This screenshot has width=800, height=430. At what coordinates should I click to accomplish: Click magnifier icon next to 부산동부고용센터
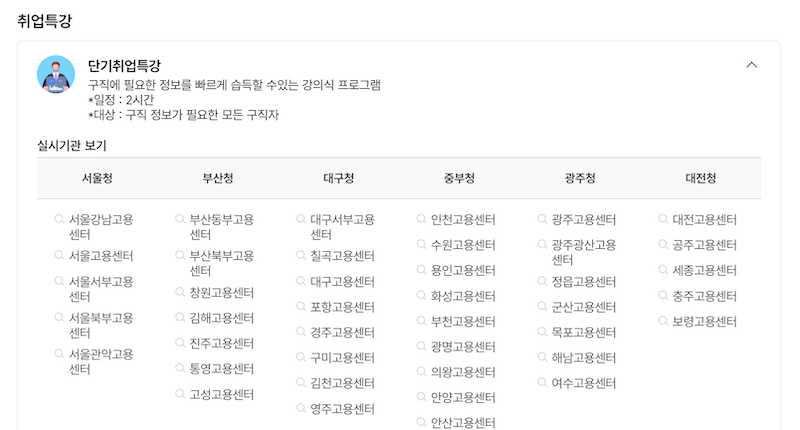point(181,219)
